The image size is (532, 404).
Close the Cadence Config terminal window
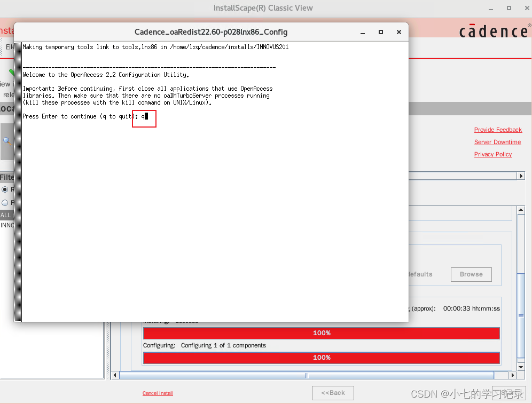399,32
